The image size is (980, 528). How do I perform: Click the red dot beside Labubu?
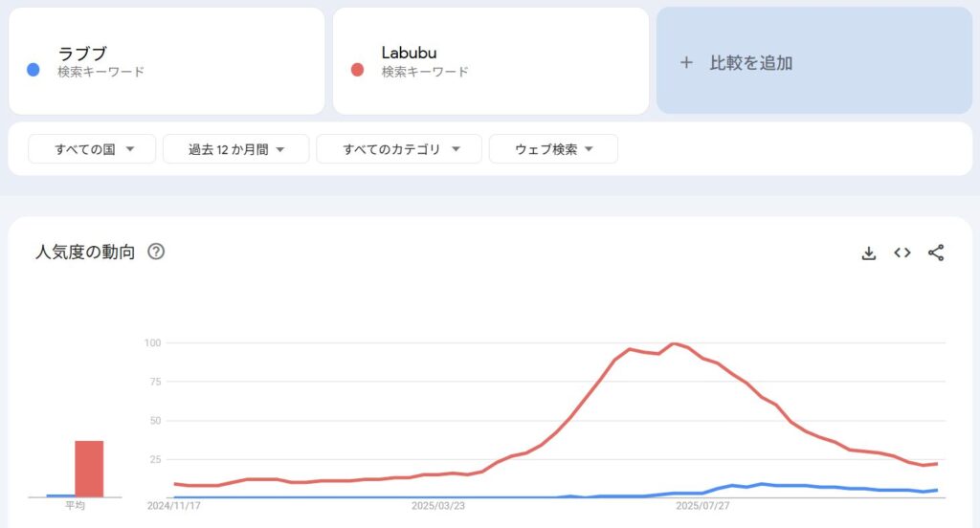358,69
